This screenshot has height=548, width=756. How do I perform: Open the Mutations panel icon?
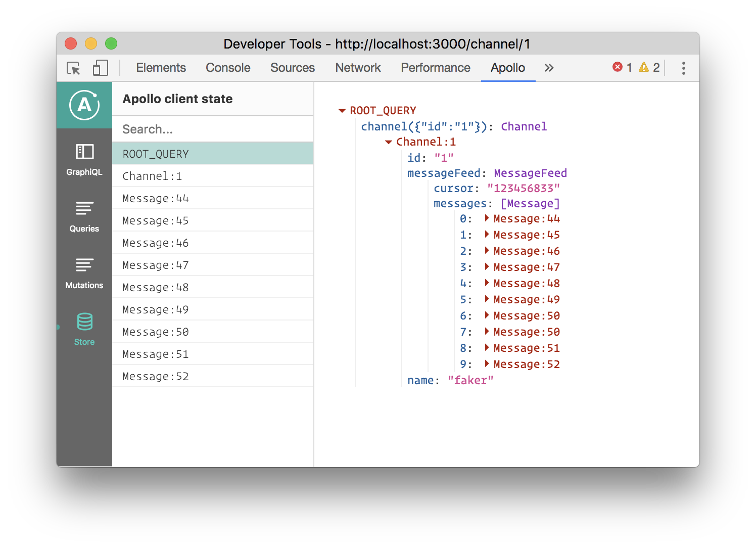pos(84,265)
